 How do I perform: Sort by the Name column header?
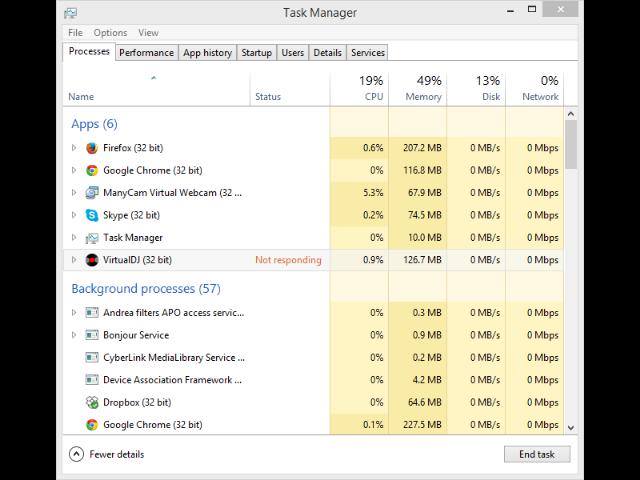[156, 89]
